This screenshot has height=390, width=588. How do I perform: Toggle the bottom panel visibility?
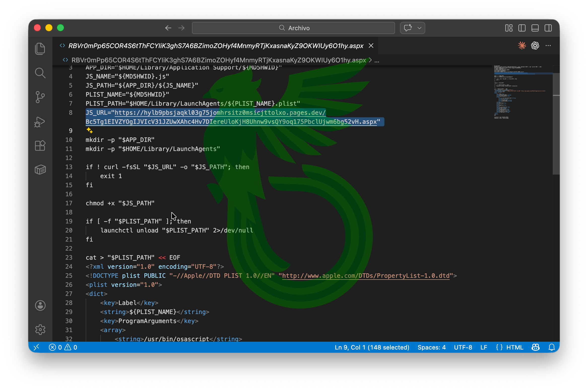tap(535, 28)
